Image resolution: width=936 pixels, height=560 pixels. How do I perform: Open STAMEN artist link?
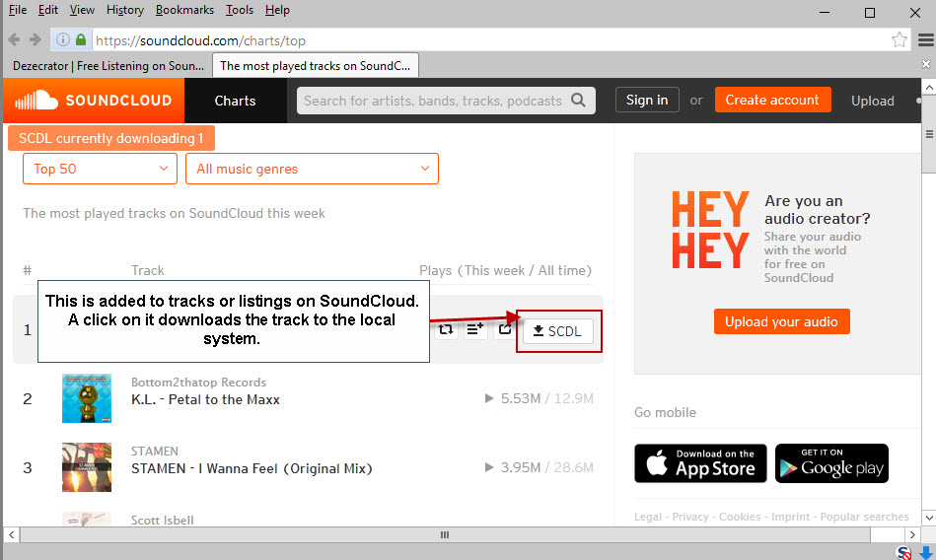[155, 452]
